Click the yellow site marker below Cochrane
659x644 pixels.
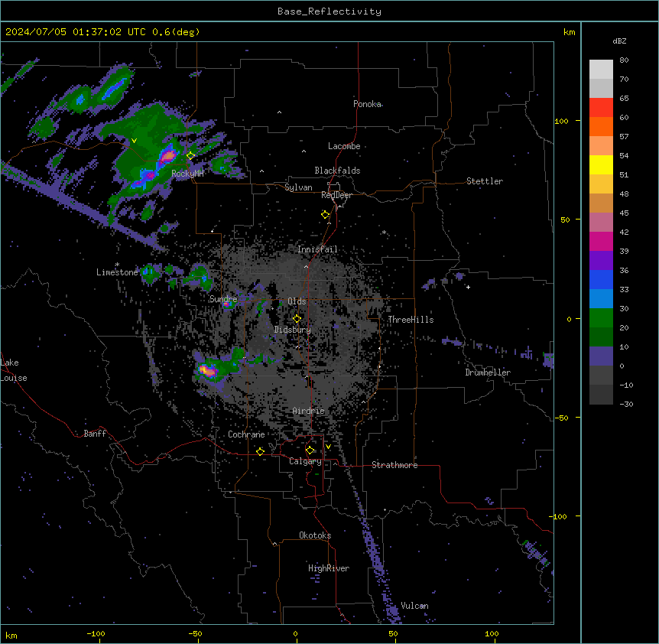tap(260, 451)
